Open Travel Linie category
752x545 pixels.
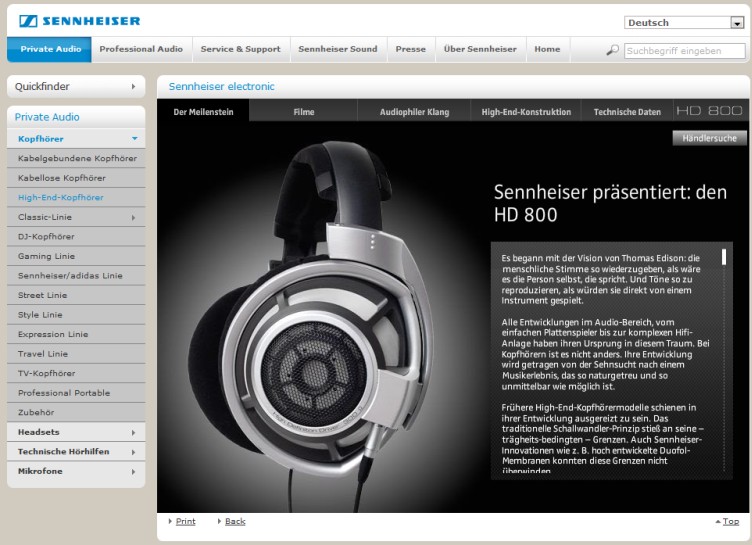pyautogui.click(x=76, y=354)
